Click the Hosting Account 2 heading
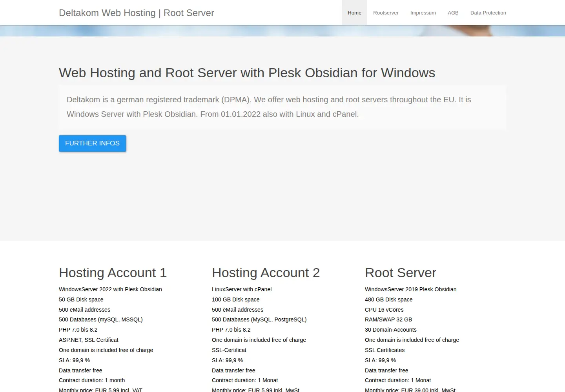The width and height of the screenshot is (565, 392). pos(266,272)
